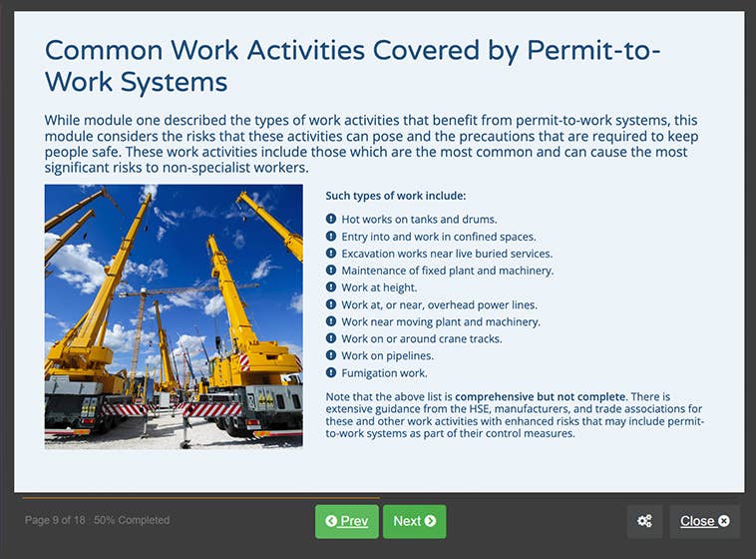Click the icon beside Work on pipelines
The height and width of the screenshot is (559, 756).
(331, 356)
